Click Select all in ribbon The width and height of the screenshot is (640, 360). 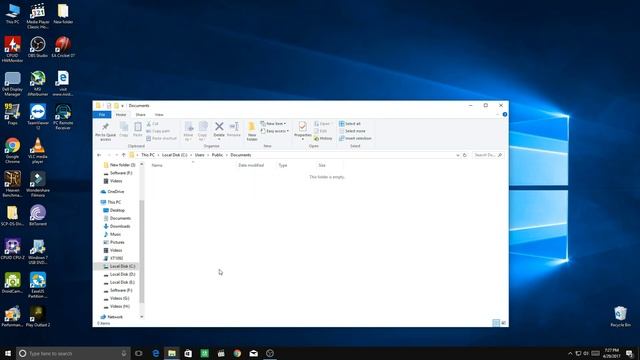pos(350,124)
